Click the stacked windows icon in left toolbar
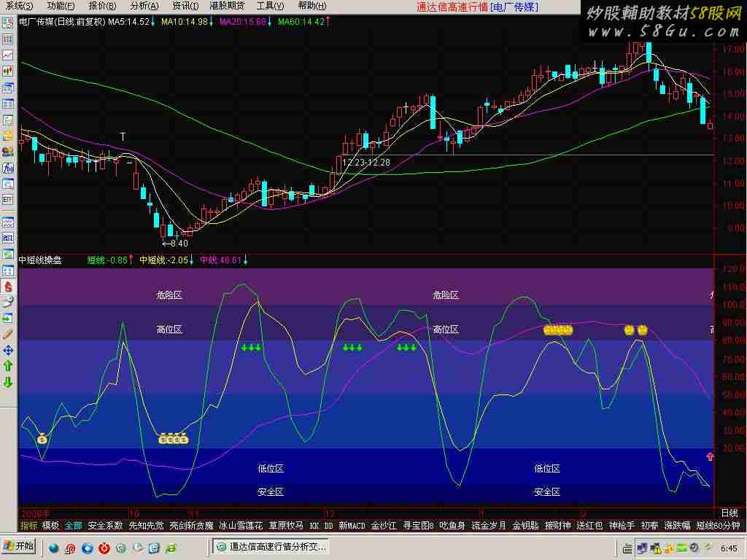This screenshot has width=747, height=560. coord(7,87)
